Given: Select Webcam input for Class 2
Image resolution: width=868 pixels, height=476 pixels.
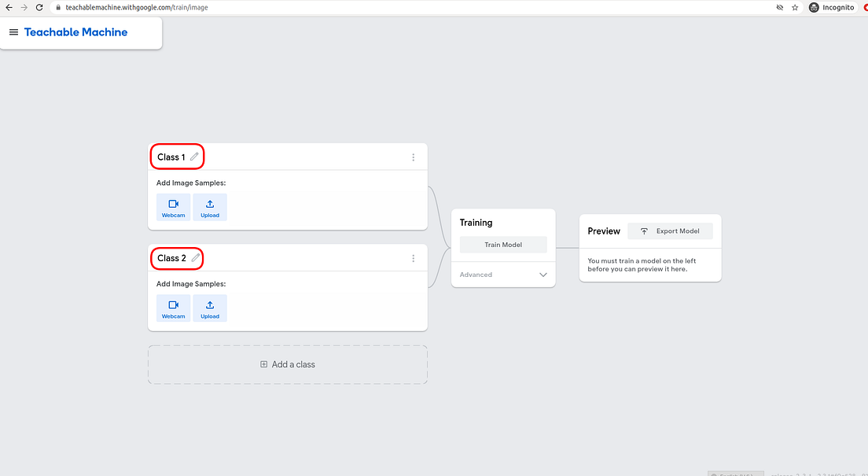Looking at the screenshot, I should point(173,308).
